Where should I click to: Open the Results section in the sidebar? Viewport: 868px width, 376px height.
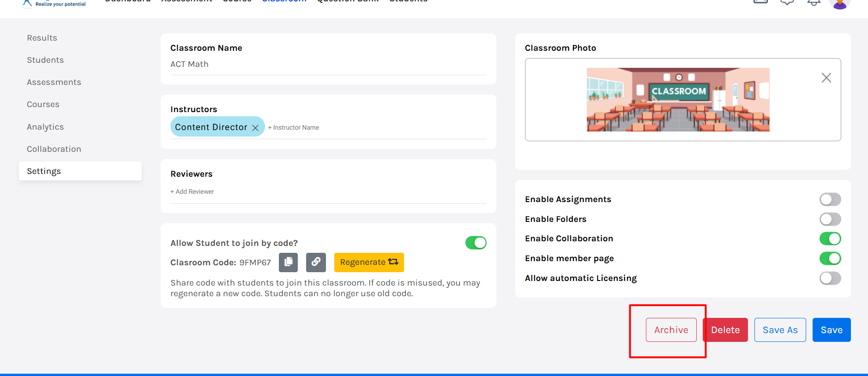pos(42,38)
